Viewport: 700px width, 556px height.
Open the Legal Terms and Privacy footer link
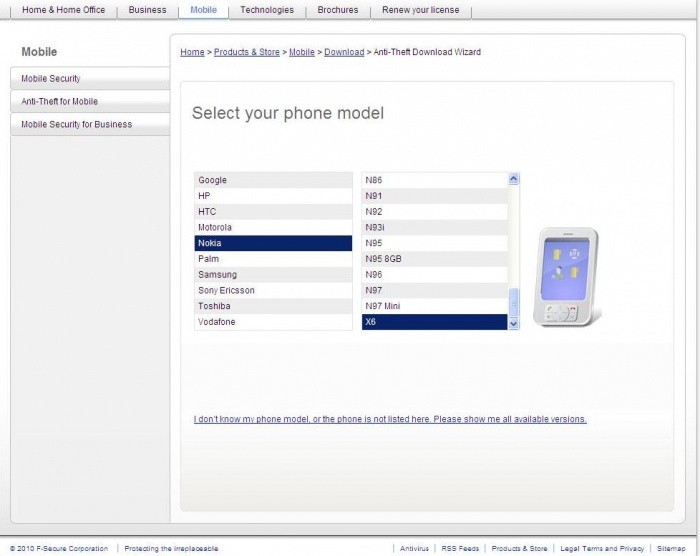click(602, 548)
